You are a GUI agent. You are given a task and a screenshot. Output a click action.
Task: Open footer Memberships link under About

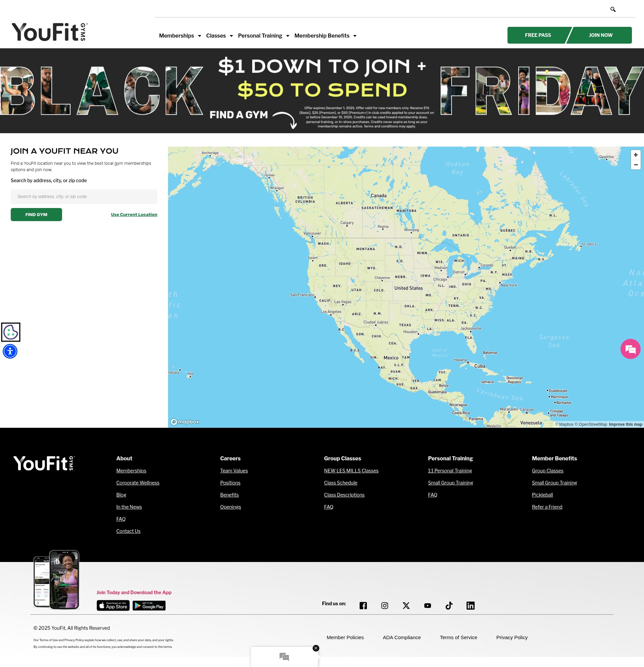pyautogui.click(x=131, y=471)
